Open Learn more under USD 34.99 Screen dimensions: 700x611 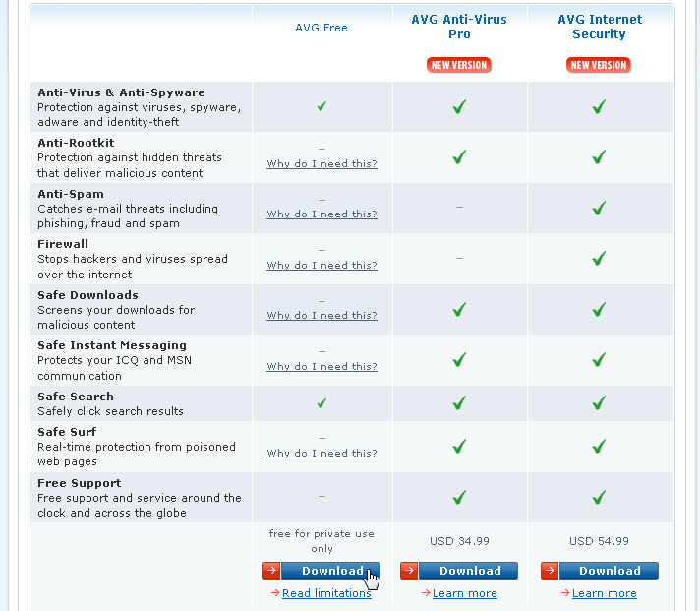coord(465,593)
